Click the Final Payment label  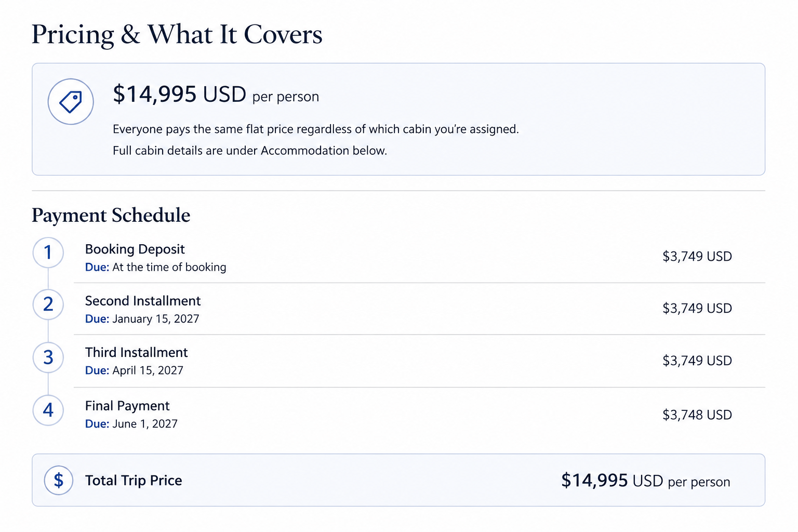(127, 406)
